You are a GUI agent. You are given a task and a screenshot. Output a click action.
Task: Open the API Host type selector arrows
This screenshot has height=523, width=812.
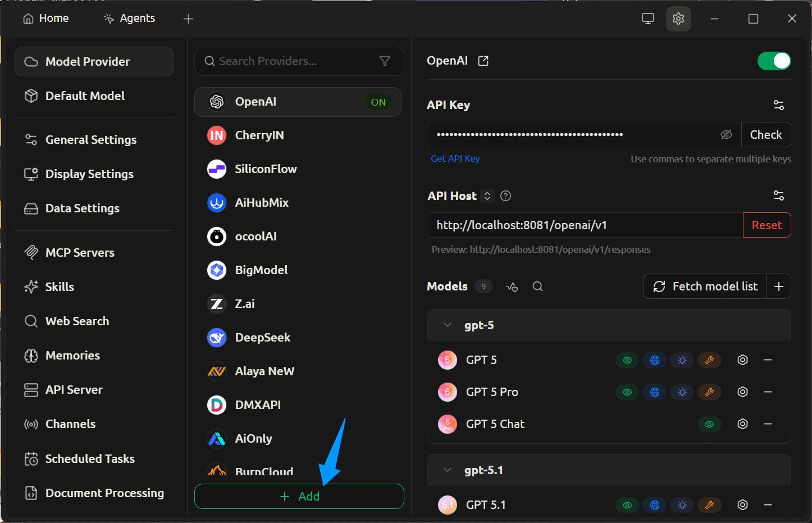487,196
